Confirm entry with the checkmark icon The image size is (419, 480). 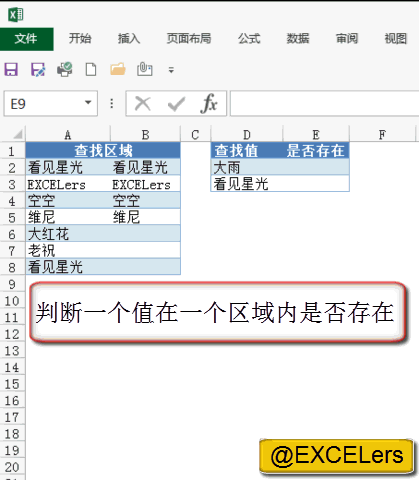click(x=176, y=104)
